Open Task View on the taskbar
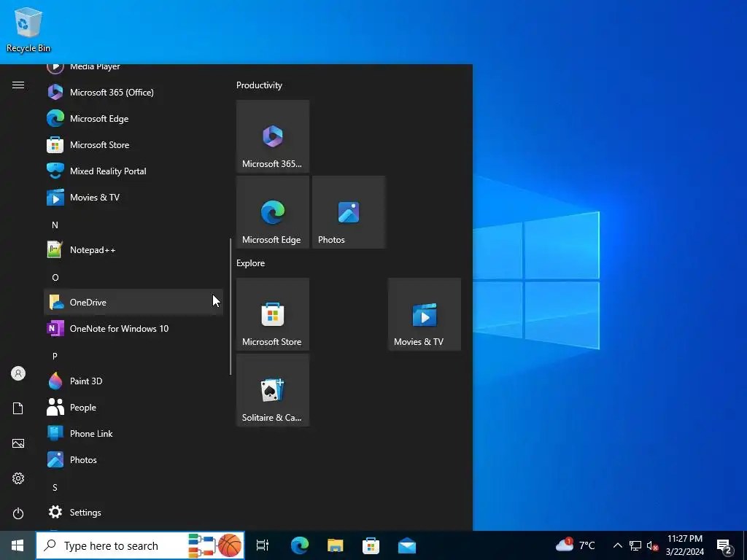 pyautogui.click(x=263, y=545)
